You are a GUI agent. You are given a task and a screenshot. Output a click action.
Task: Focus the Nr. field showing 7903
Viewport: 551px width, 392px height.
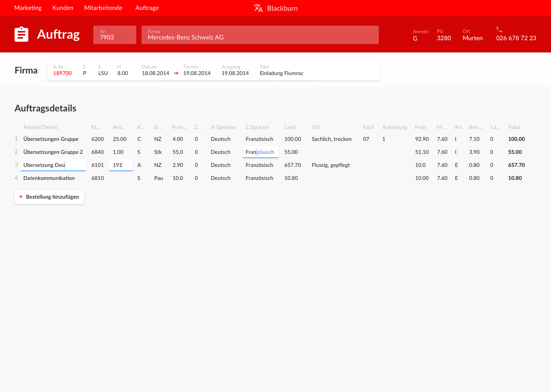(x=115, y=35)
